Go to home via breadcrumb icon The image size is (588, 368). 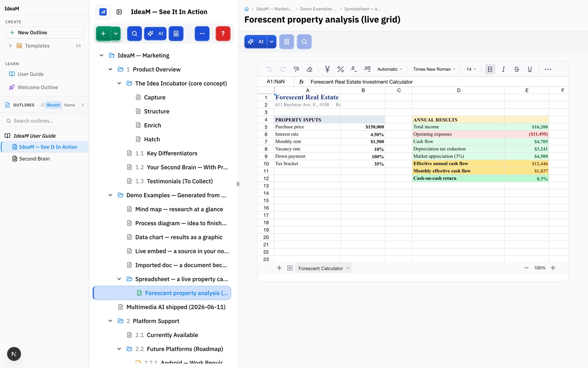coord(247,9)
